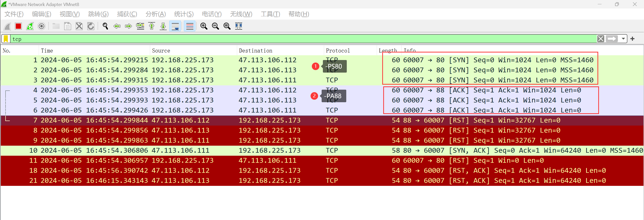644x220 pixels.
Task: Open a capture file folder icon
Action: click(x=56, y=26)
